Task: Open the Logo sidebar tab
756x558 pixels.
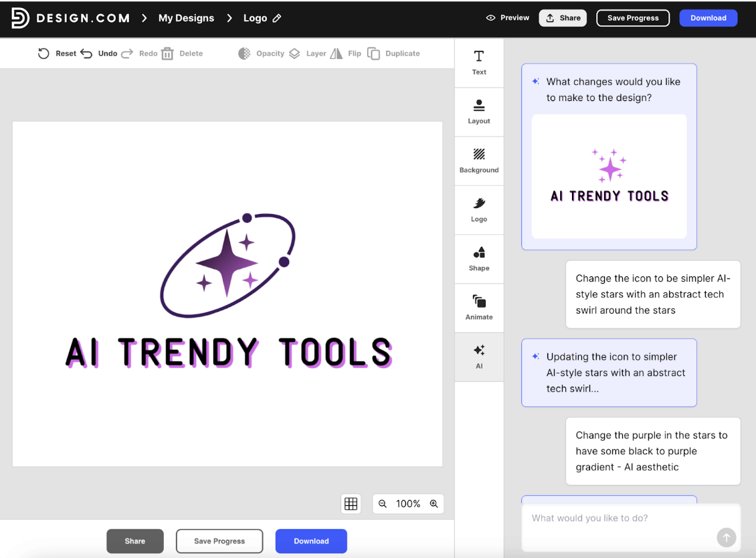Action: pos(479,209)
